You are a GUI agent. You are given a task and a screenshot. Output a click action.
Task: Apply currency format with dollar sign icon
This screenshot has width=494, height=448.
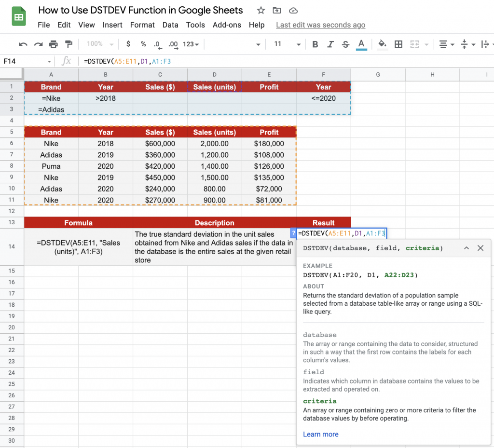[x=128, y=44]
